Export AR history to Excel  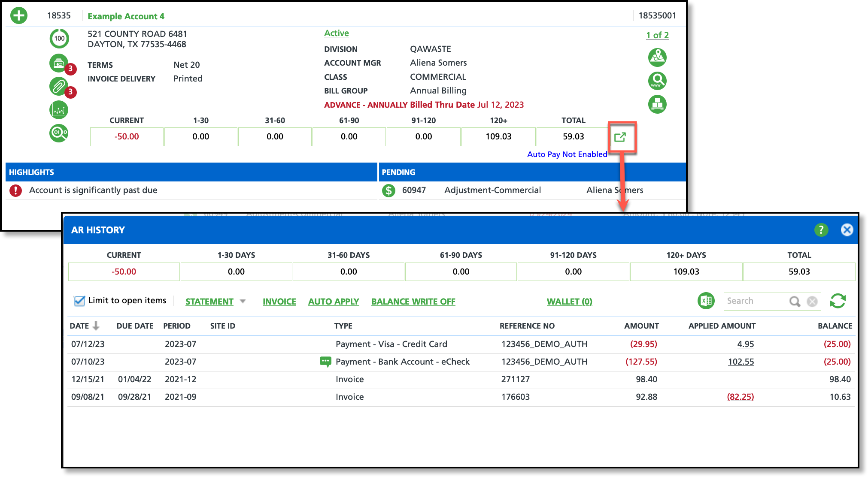(706, 301)
